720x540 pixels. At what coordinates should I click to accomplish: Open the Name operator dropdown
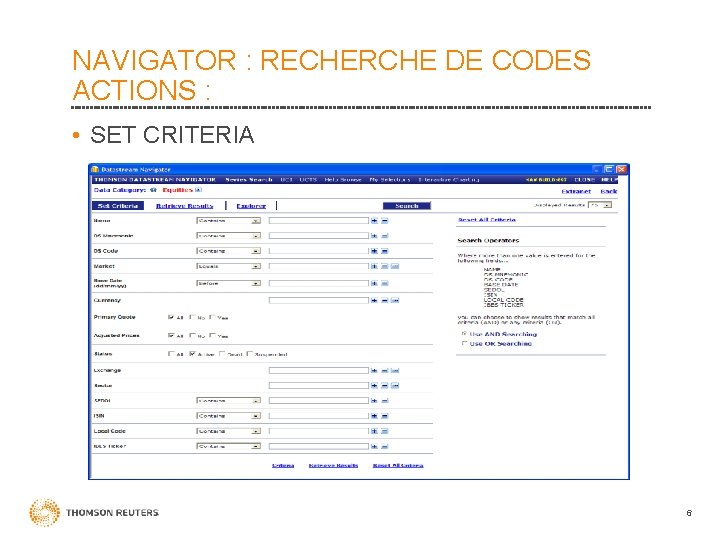click(229, 221)
